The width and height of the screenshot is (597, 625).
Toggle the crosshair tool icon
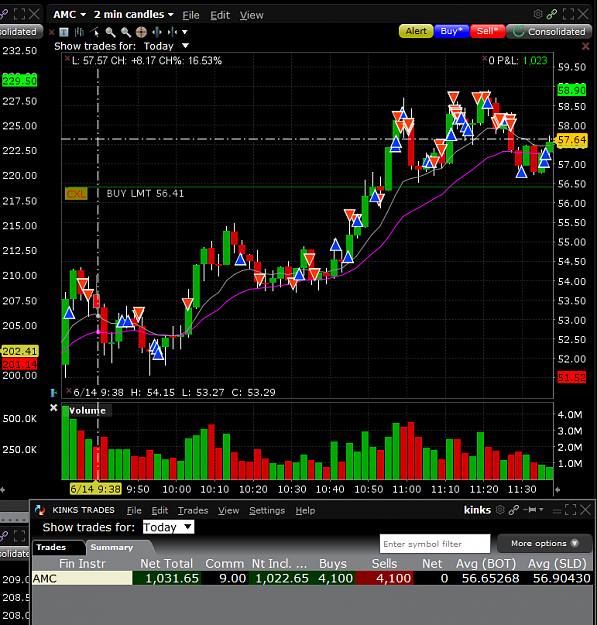tap(141, 32)
